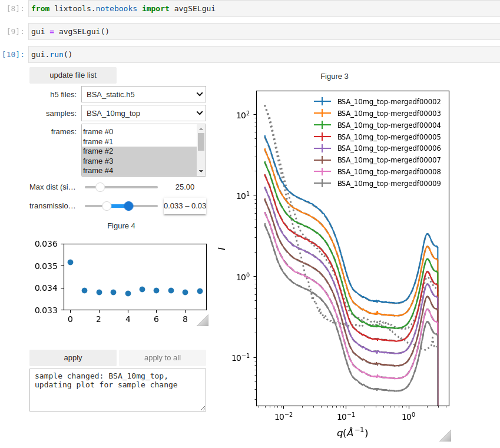Image resolution: width=500 pixels, height=448 pixels.
Task: Click the frames list scroll-up arrow
Action: pyautogui.click(x=201, y=129)
